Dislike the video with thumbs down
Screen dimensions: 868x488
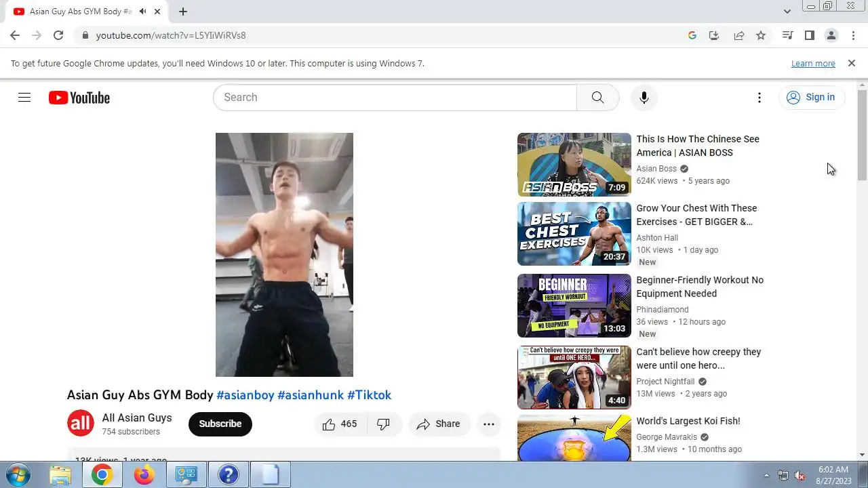pyautogui.click(x=383, y=424)
